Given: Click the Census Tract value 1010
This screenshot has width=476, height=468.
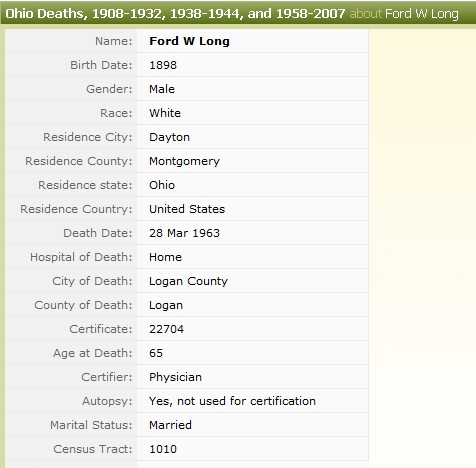Looking at the screenshot, I should coord(163,449).
